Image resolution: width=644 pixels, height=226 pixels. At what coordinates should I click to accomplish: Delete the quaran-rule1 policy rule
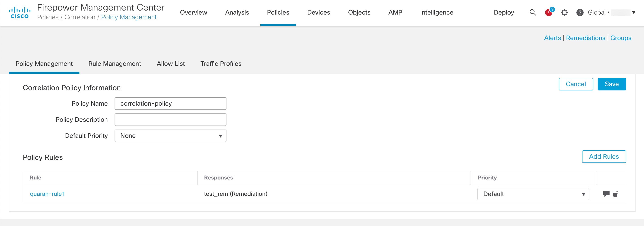(615, 194)
